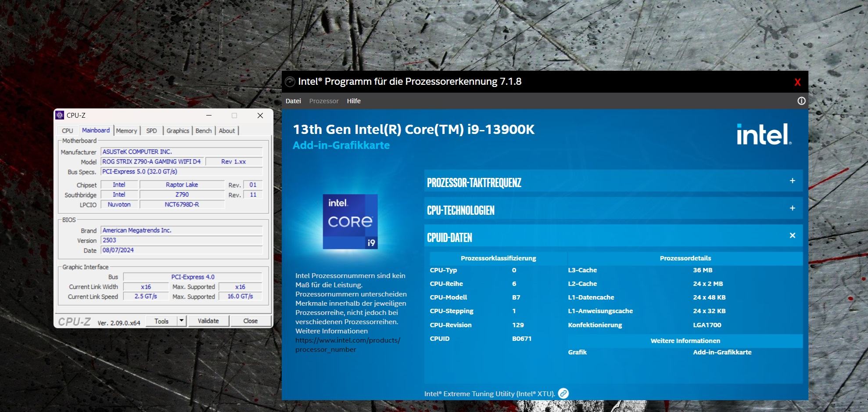This screenshot has height=412, width=868.
Task: Click the ROG STRIX Z790-A model field
Action: 152,162
